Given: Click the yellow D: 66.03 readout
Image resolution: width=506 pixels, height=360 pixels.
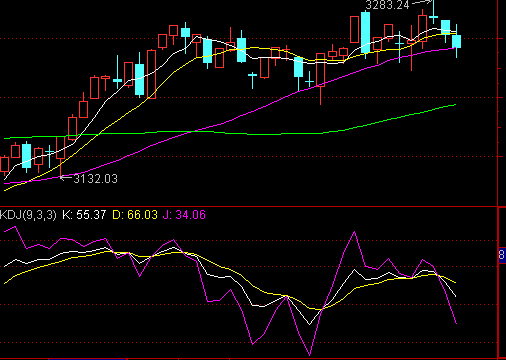Looking at the screenshot, I should point(135,215).
